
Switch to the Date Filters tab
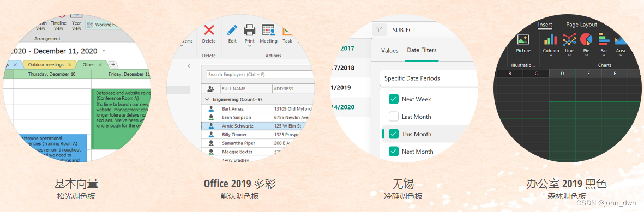(x=422, y=50)
